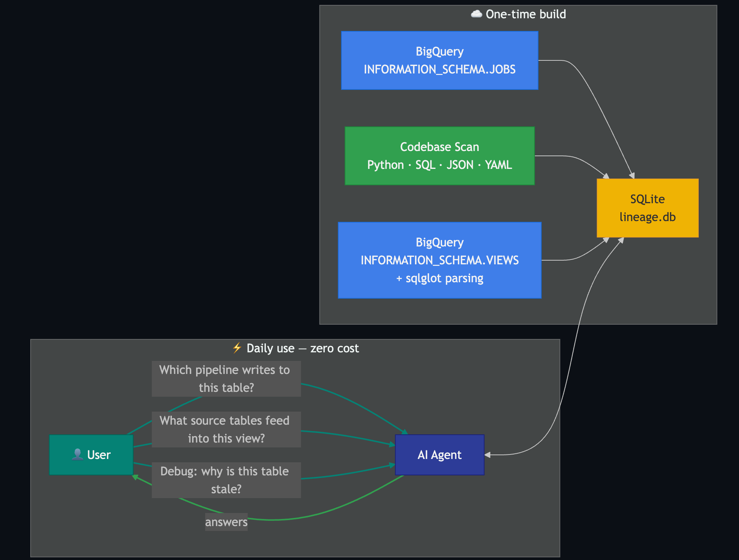The height and width of the screenshot is (560, 739).
Task: Click the lightning bolt icon beside Daily use
Action: tap(237, 348)
